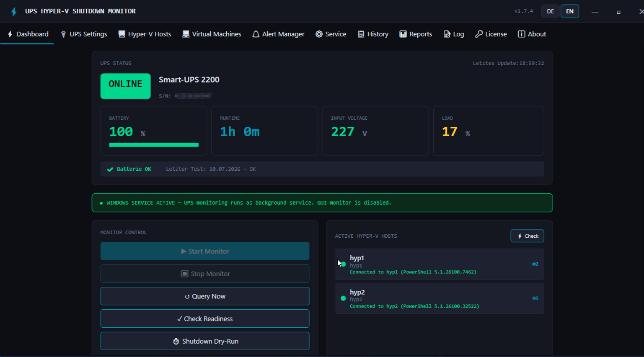
Task: Click the green ONLINE status badge
Action: coord(125,86)
